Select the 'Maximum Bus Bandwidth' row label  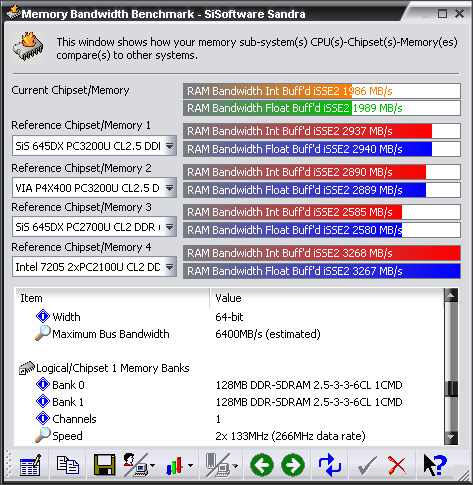111,334
